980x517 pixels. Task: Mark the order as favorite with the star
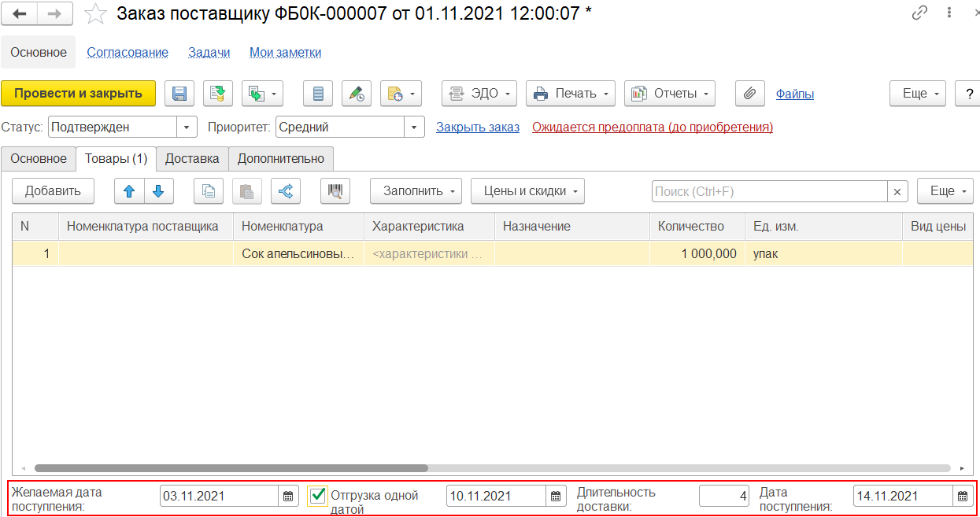click(95, 13)
